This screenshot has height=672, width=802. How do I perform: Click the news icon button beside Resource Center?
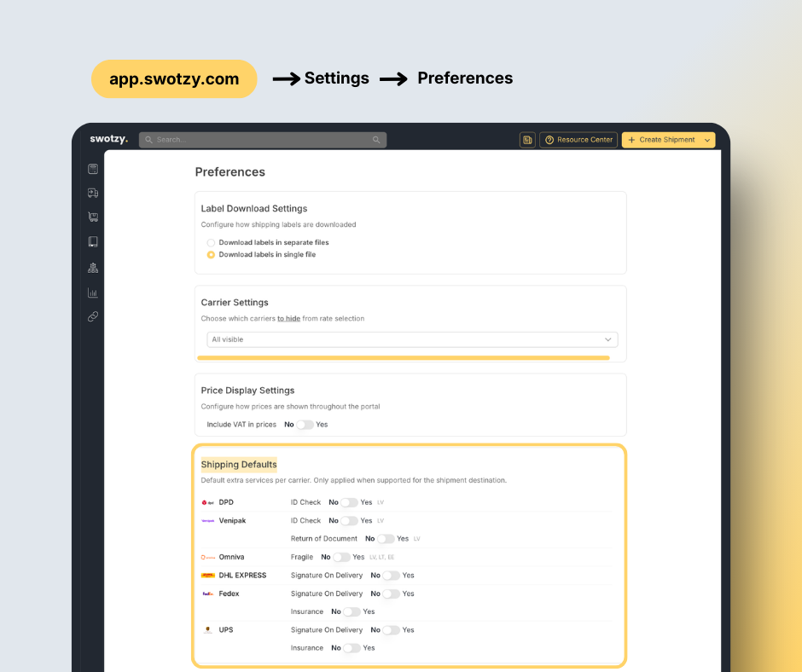click(527, 140)
